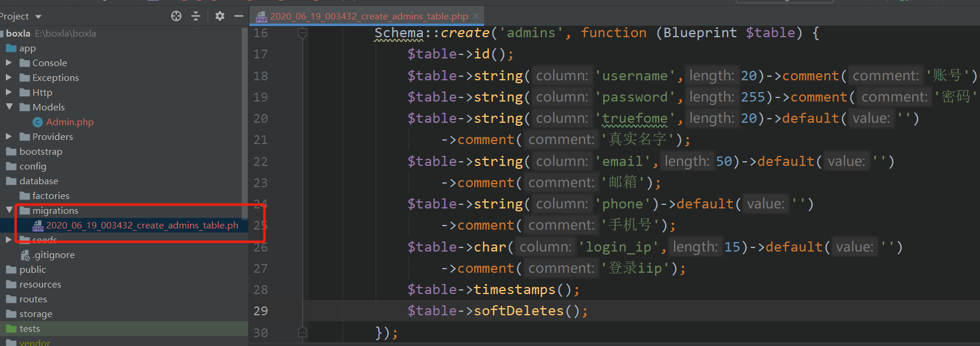Open Project panel settings gear
980x346 pixels.
pyautogui.click(x=220, y=16)
